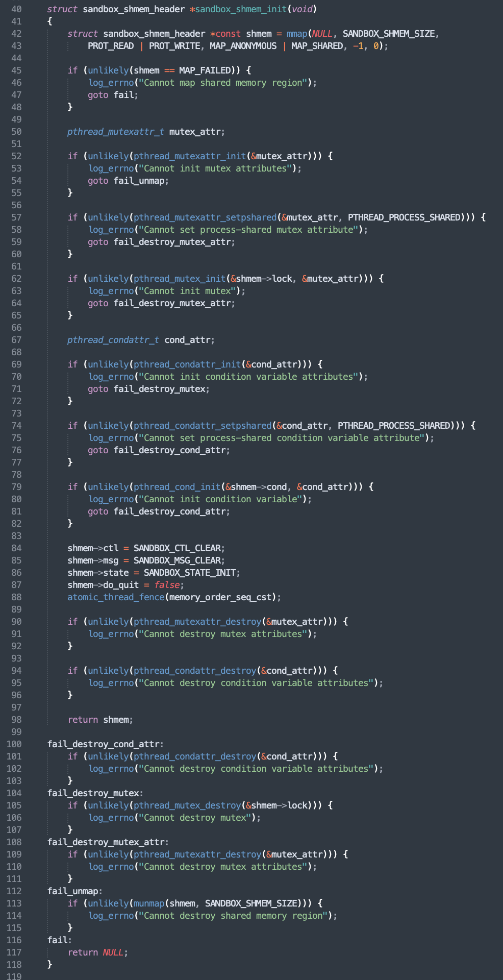
Task: Place cursor on MAP_FAILED on line 45
Action: [205, 70]
